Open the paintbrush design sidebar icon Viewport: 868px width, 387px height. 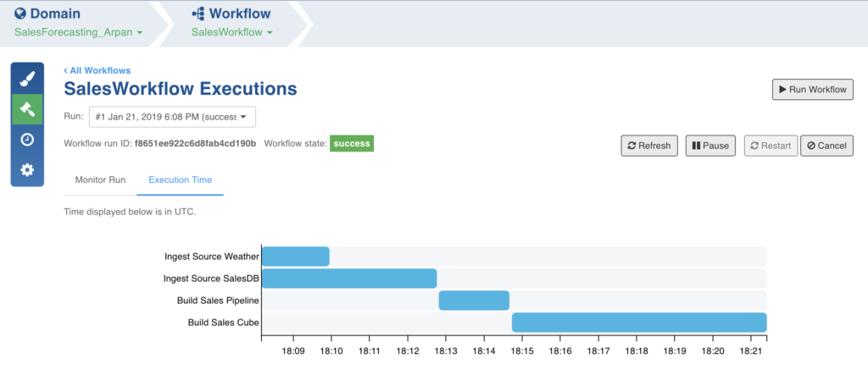coord(27,79)
